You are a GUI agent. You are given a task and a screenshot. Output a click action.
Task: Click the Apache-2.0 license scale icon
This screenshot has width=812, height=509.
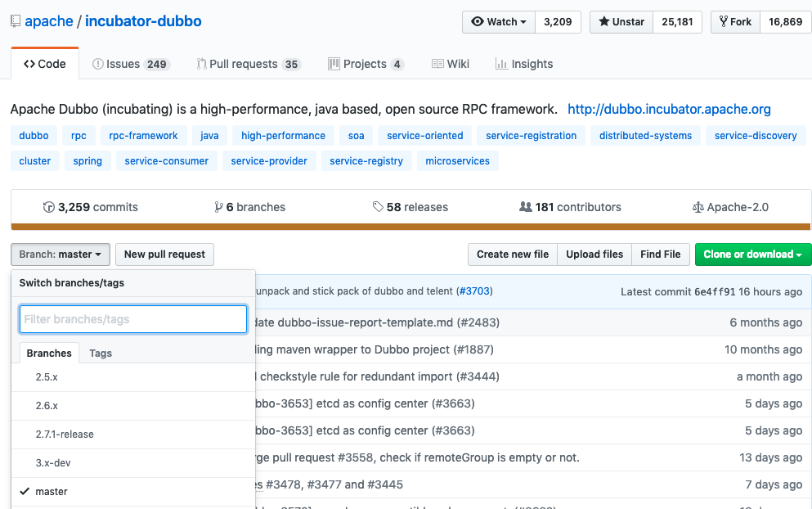pos(698,207)
